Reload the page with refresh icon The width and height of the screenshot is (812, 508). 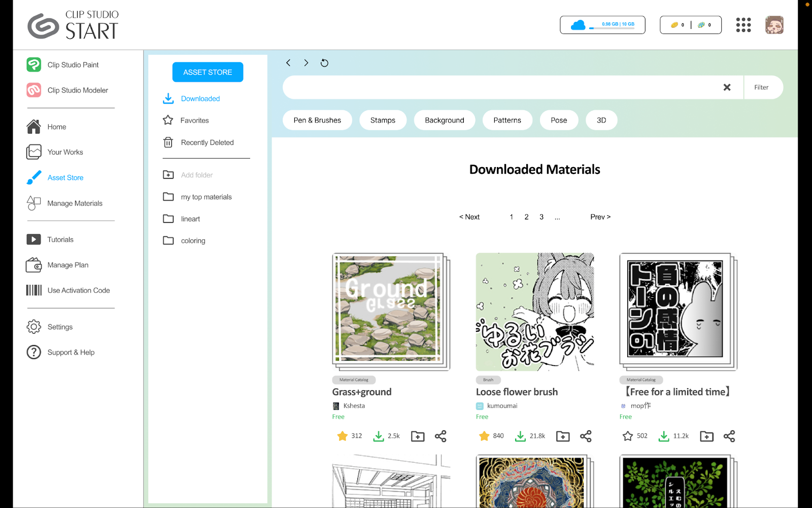tap(325, 63)
